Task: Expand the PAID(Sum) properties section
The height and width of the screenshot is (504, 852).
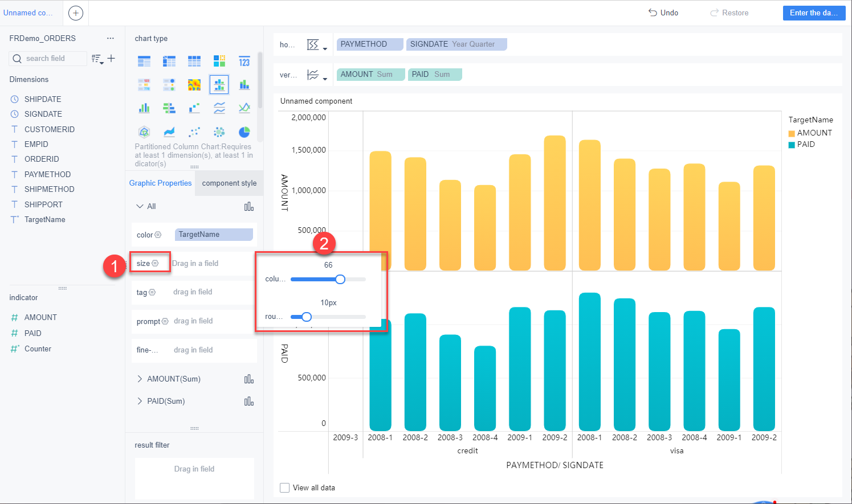Action: coord(140,401)
